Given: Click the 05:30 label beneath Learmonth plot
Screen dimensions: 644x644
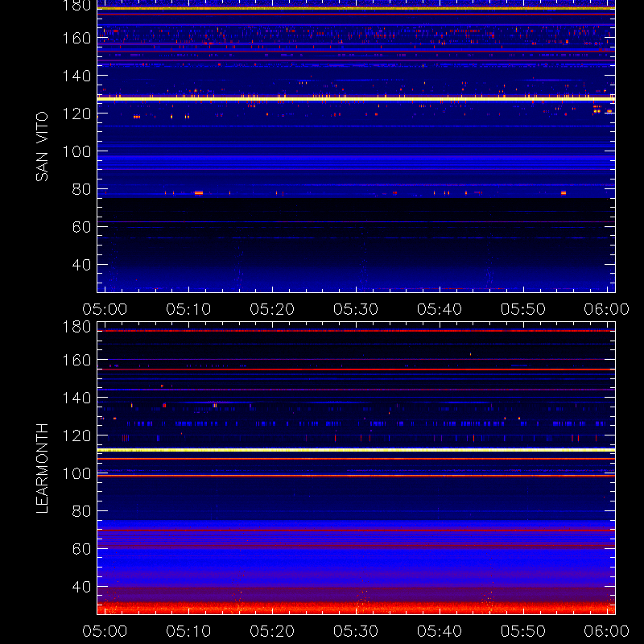Looking at the screenshot, I should pyautogui.click(x=356, y=631).
